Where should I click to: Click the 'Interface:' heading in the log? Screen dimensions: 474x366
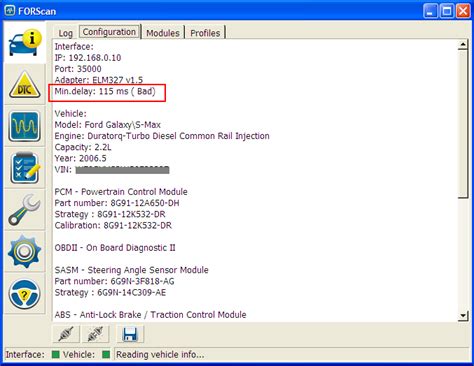[74, 47]
